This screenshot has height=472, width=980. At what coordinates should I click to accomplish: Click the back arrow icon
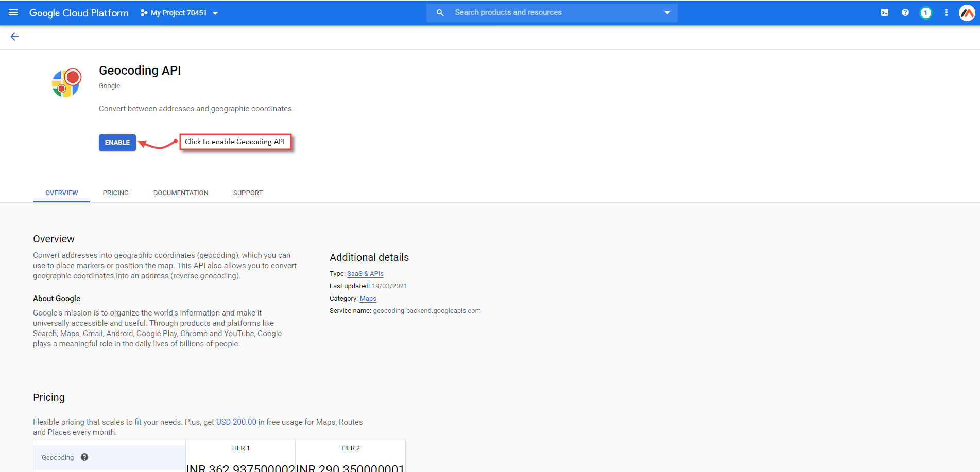(14, 37)
